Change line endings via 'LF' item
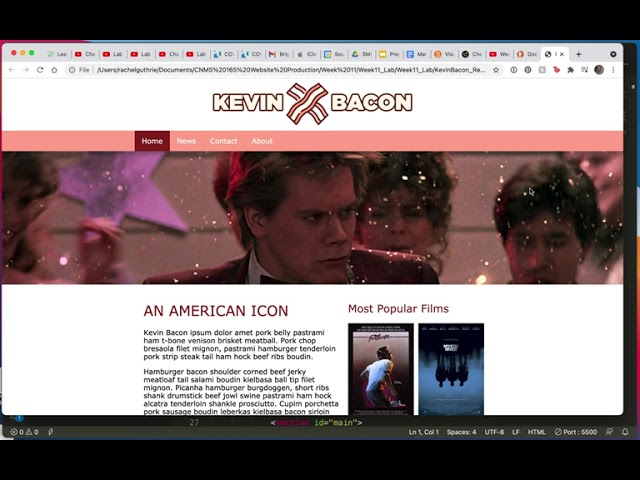The height and width of the screenshot is (480, 640). [516, 432]
